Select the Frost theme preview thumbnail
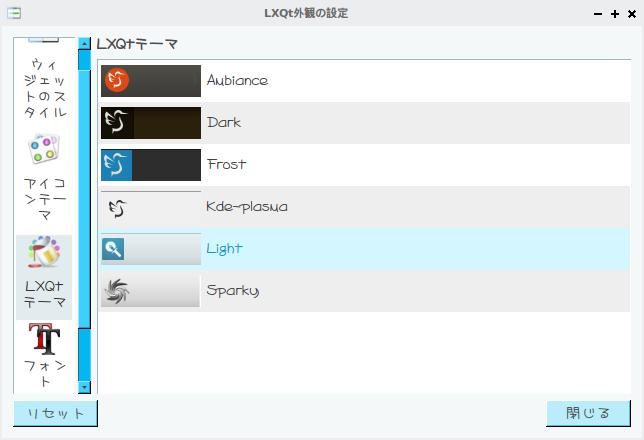The image size is (644, 440). coord(151,165)
